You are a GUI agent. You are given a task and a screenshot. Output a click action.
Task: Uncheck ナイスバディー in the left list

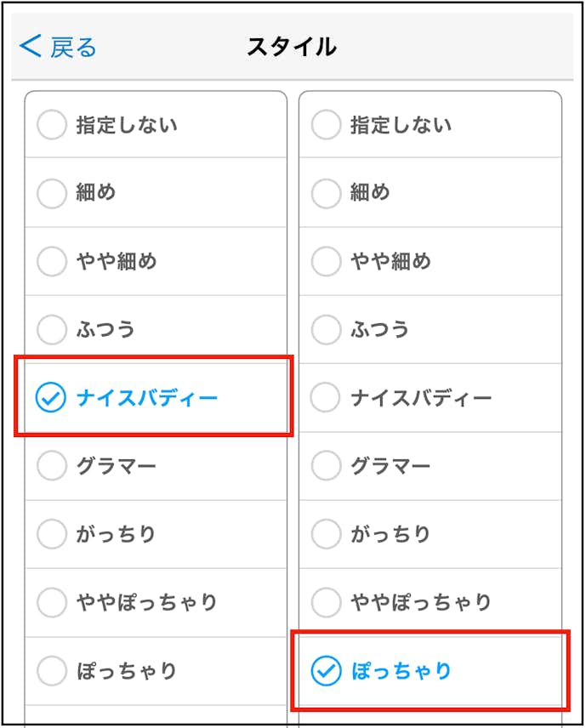[x=52, y=397]
